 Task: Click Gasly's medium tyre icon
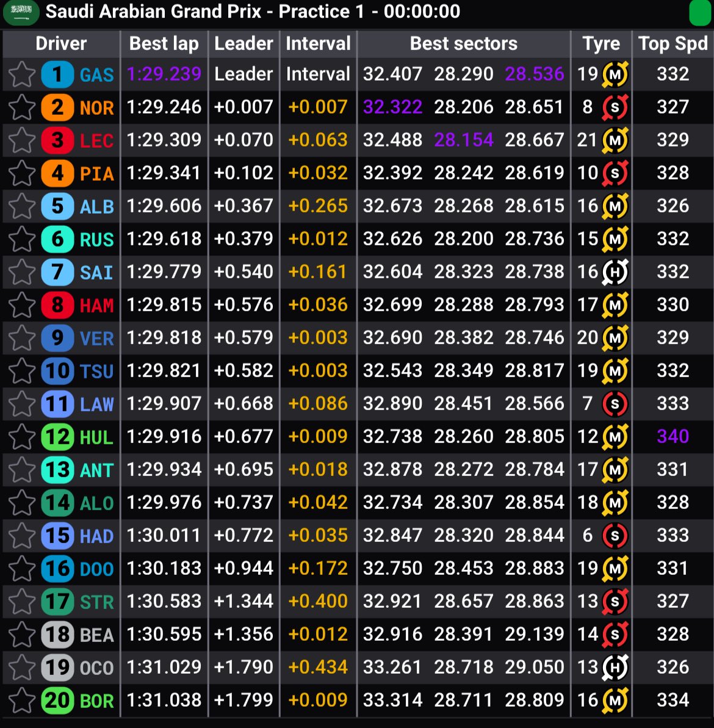pyautogui.click(x=615, y=74)
